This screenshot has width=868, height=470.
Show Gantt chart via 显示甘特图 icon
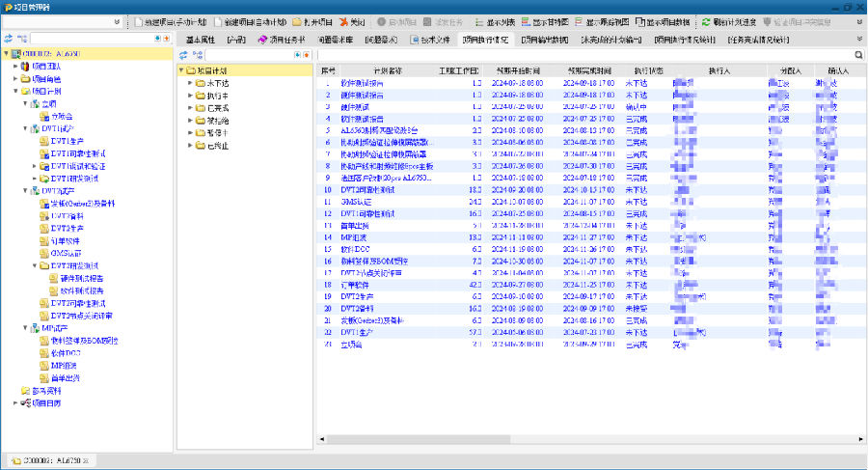(529, 21)
